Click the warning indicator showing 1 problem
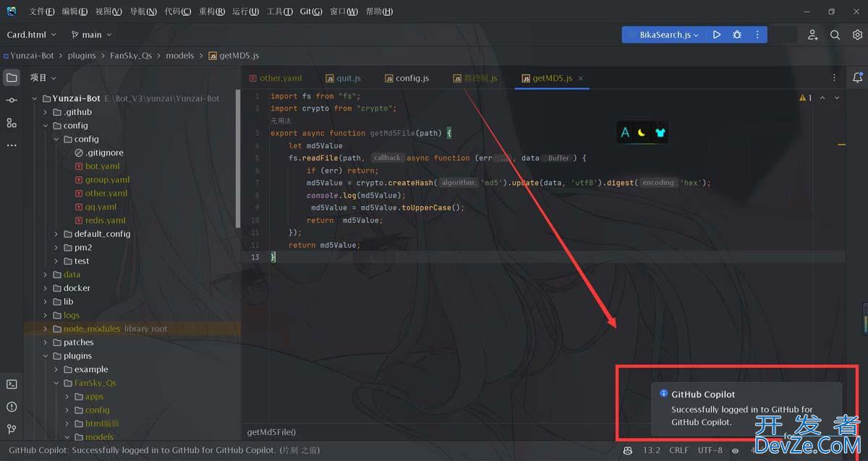868x461 pixels. tap(805, 98)
